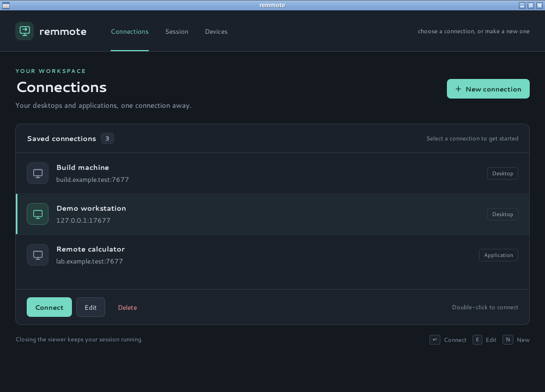Select the Demo workstation connection name
Viewport: 545px width, 392px height.
click(x=91, y=209)
